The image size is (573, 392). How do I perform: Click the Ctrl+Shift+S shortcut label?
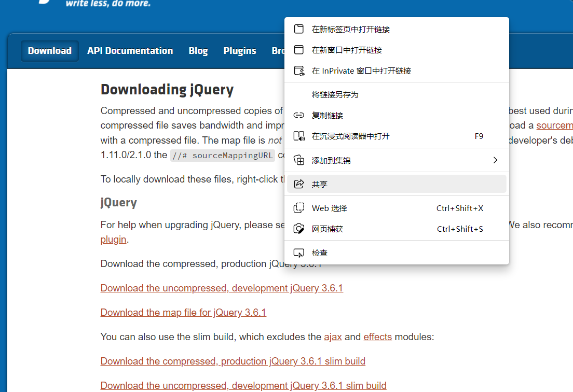click(460, 229)
